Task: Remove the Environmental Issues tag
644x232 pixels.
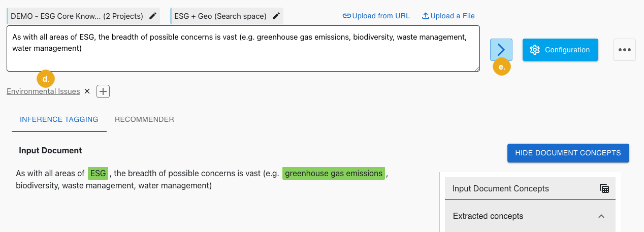Action: (x=87, y=91)
